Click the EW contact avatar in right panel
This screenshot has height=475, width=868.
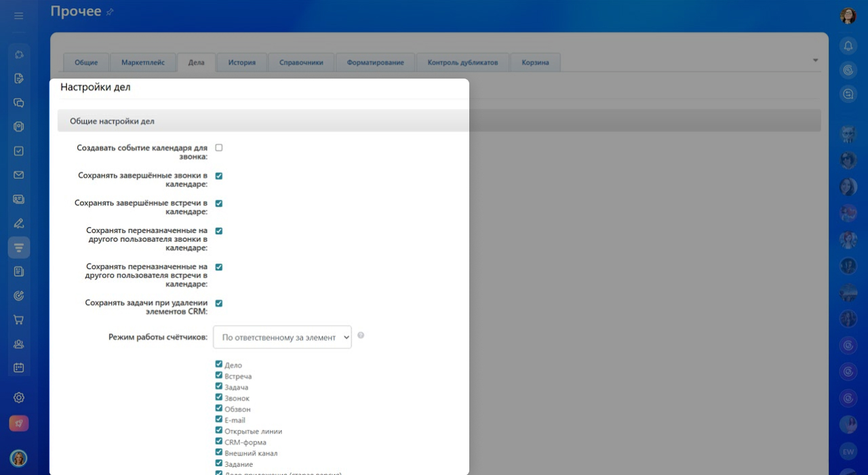point(848,451)
